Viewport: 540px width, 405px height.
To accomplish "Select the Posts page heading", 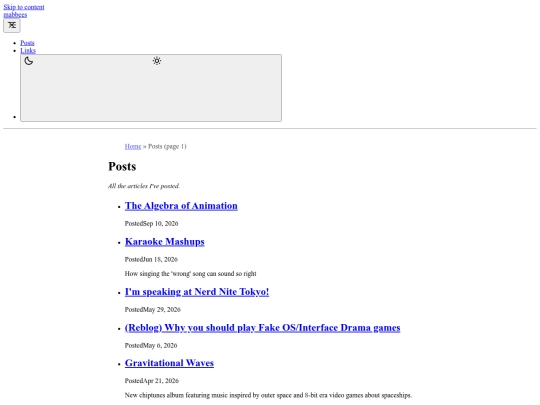I will pos(122,166).
